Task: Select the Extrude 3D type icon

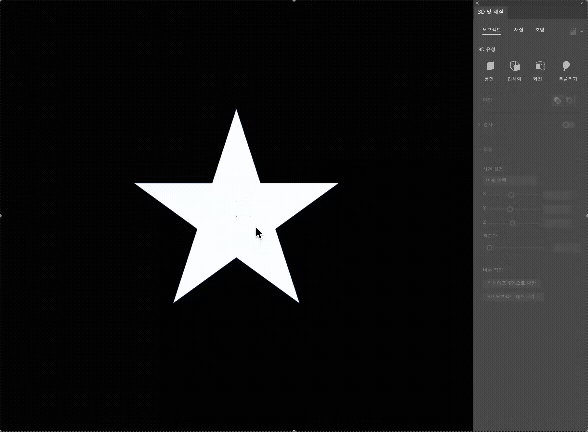Action: [514, 66]
